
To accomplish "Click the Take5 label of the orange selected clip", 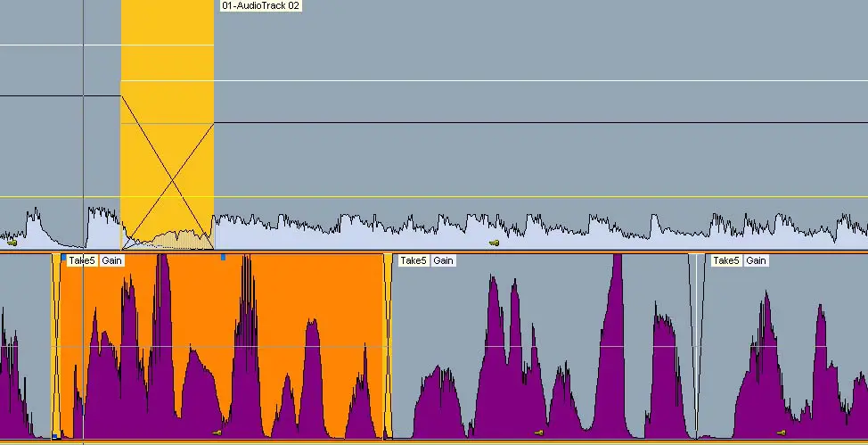I will click(82, 260).
